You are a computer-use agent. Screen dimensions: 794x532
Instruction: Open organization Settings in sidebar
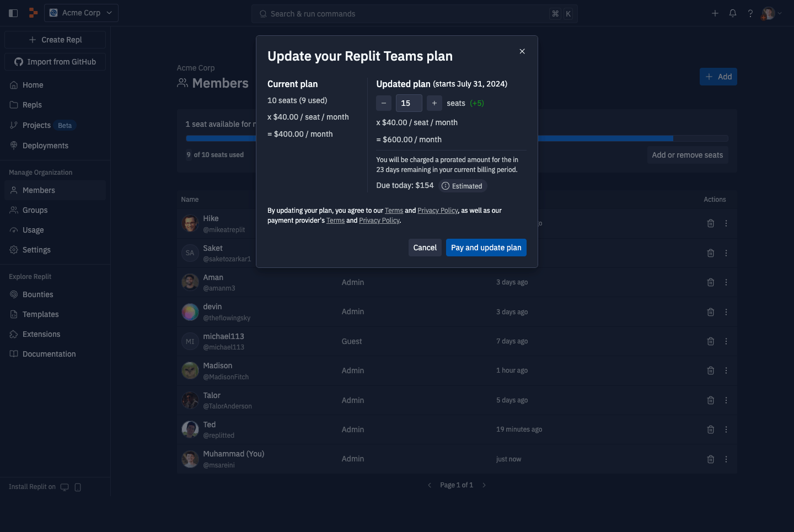(x=55, y=250)
